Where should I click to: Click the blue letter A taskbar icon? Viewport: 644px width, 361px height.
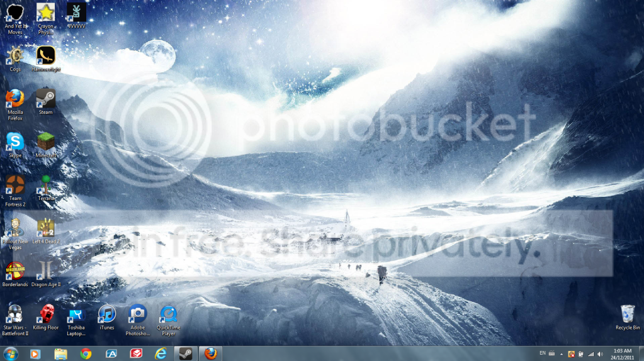pos(111,353)
